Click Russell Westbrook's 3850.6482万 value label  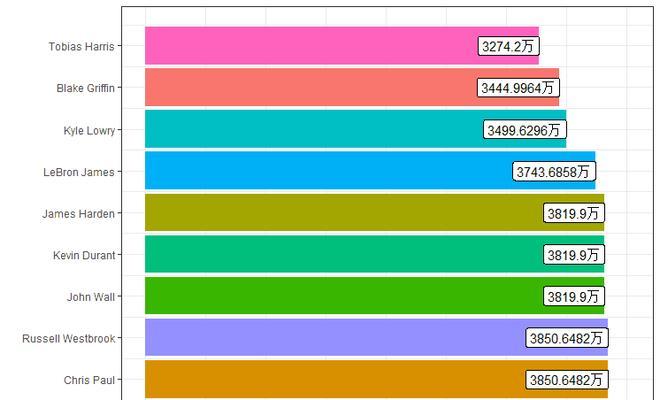click(567, 338)
